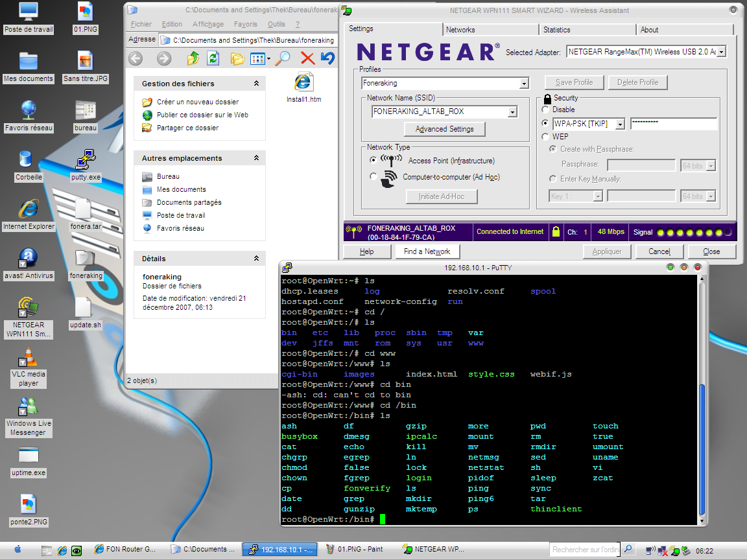The image size is (747, 560).
Task: Choose Access Point (Infrastructure) network type
Action: click(373, 161)
